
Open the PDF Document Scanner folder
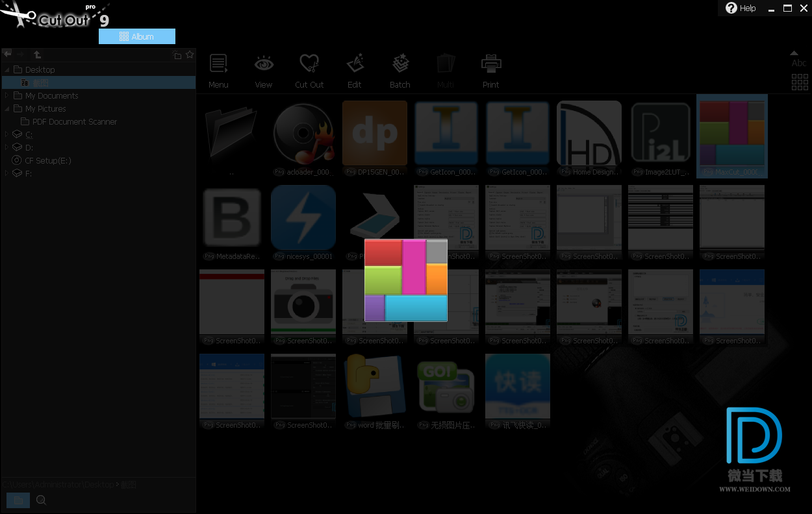point(75,121)
